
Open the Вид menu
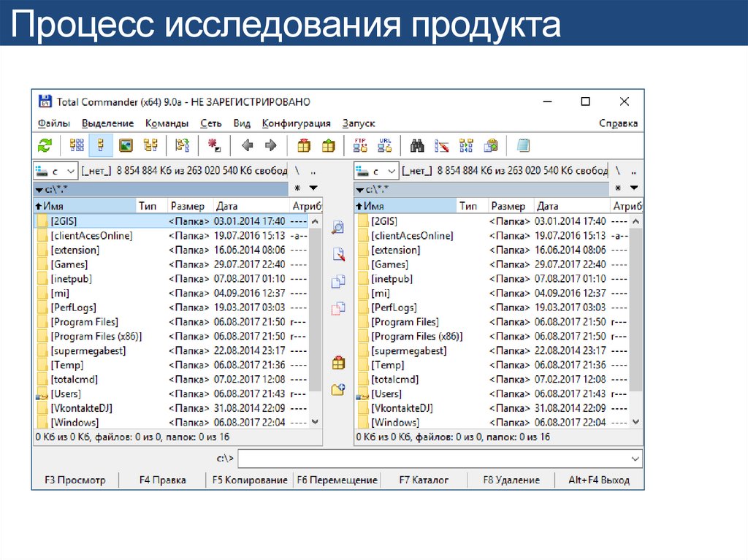point(242,123)
